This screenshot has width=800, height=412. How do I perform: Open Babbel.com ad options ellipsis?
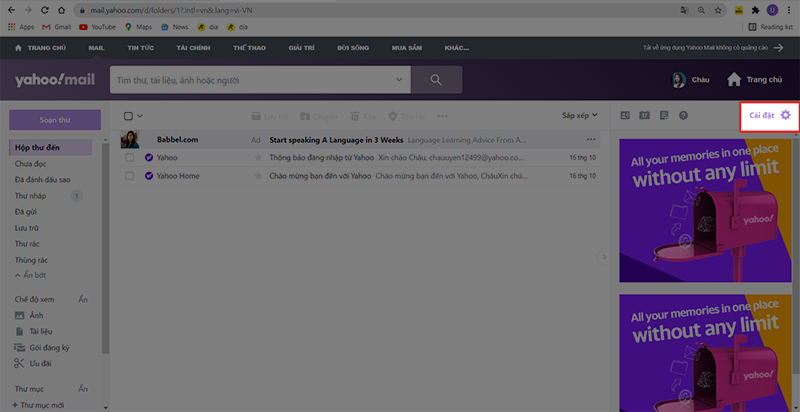pos(591,139)
